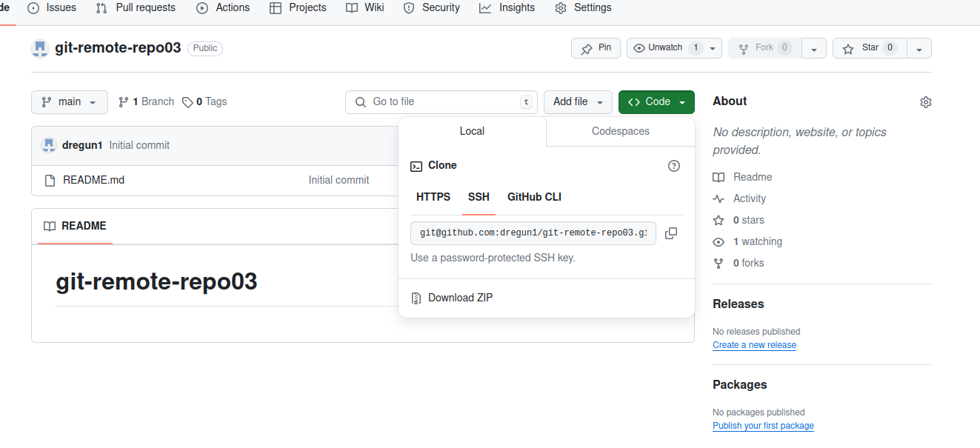Screen dimensions: 980x448
Task: Open the Add file dropdown
Action: pos(579,102)
